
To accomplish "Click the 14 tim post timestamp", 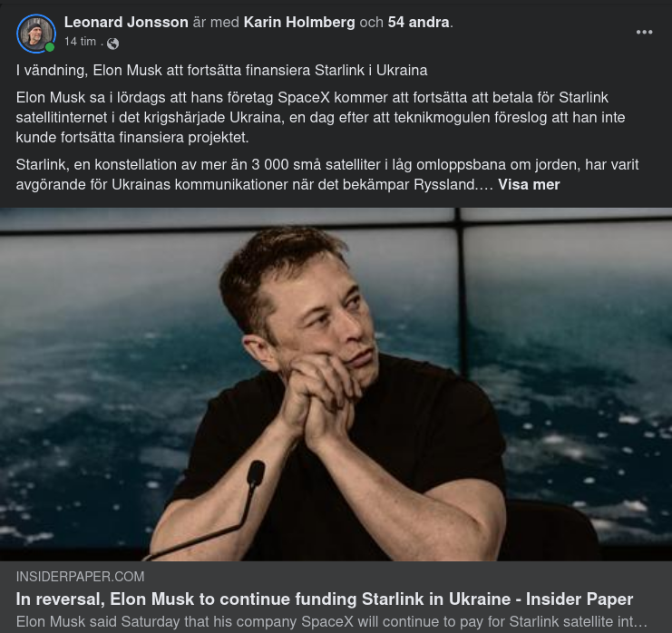I will tap(81, 43).
